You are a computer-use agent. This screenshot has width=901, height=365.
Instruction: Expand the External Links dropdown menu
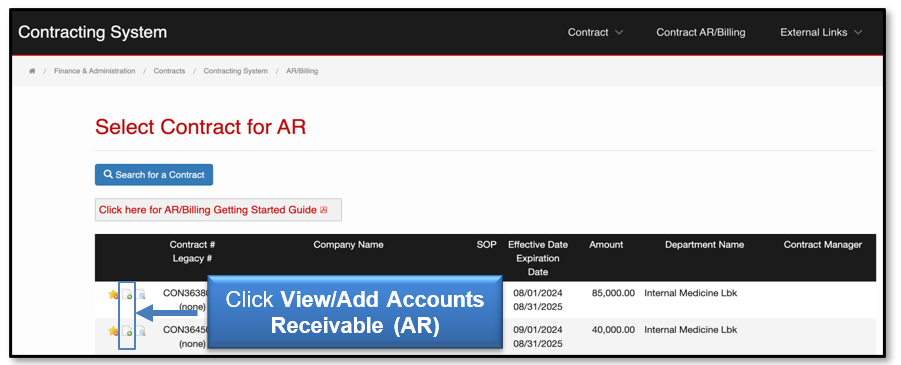[821, 32]
